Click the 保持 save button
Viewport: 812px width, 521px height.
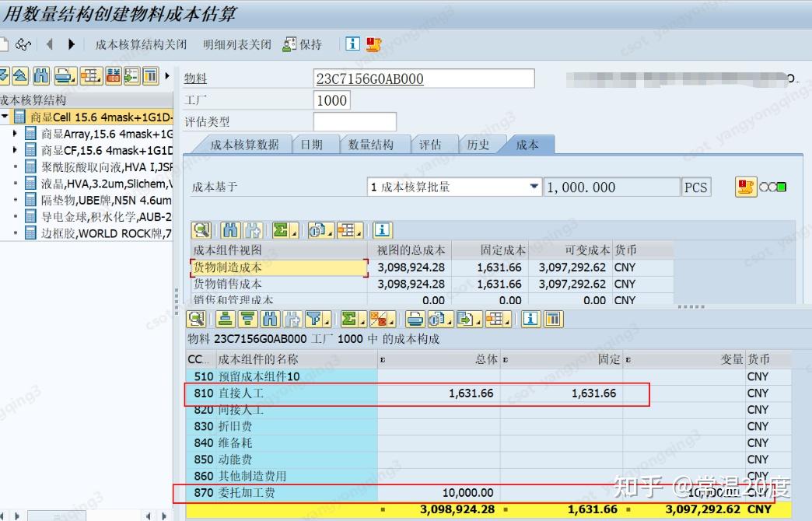[305, 44]
